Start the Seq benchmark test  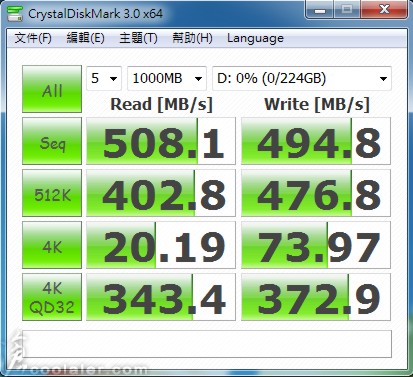(x=52, y=141)
